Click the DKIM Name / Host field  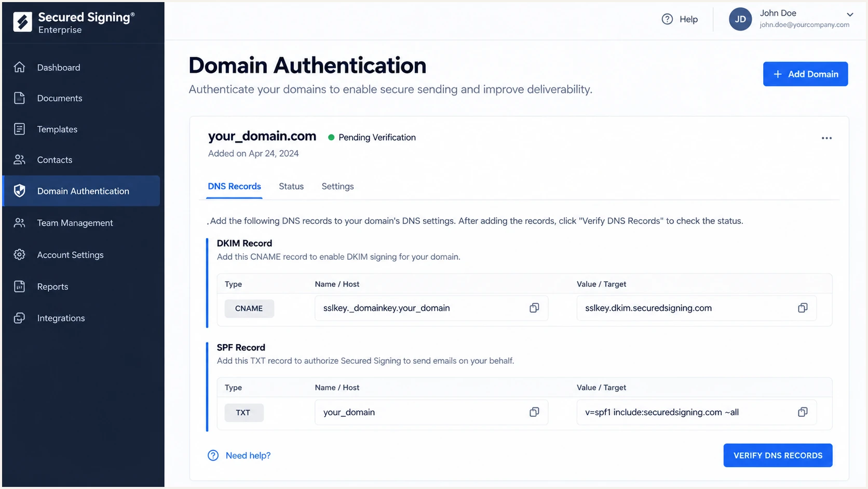tap(431, 308)
